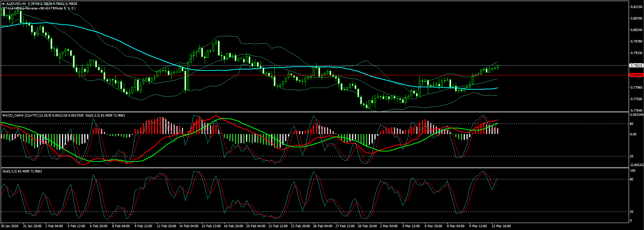644x230 pixels.
Task: Click the 0.79330 price axis label
Action: coord(636,53)
